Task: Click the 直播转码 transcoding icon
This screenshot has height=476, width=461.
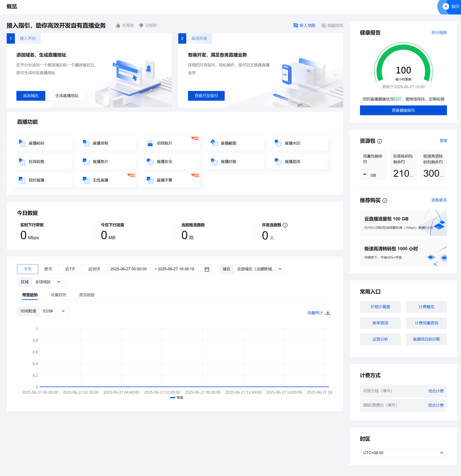Action: coord(22,143)
